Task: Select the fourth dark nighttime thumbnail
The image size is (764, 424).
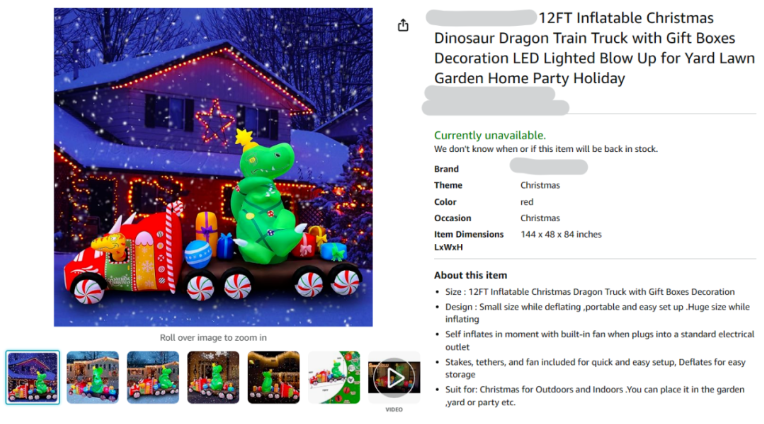Action: coord(213,377)
